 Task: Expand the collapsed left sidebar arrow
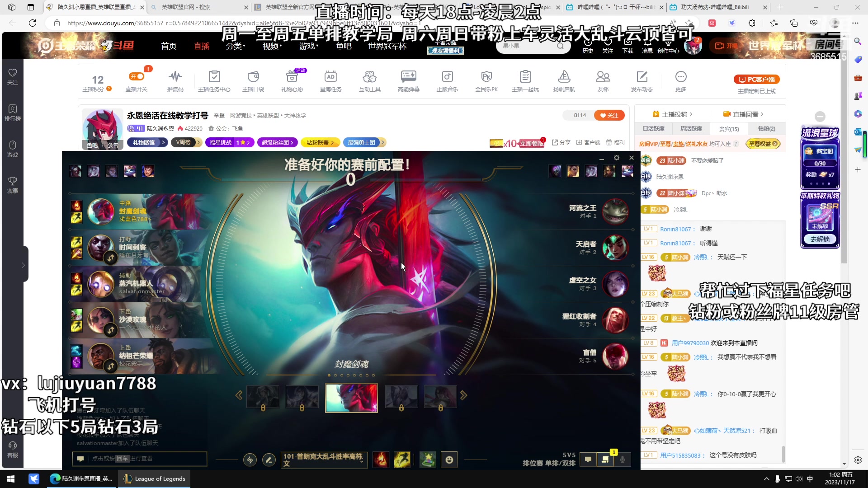pyautogui.click(x=24, y=265)
